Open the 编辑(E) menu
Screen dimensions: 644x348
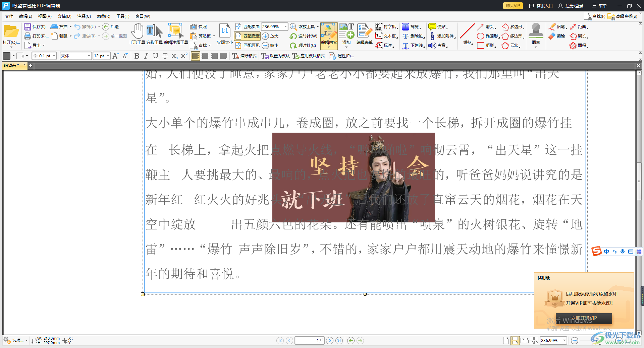point(25,16)
